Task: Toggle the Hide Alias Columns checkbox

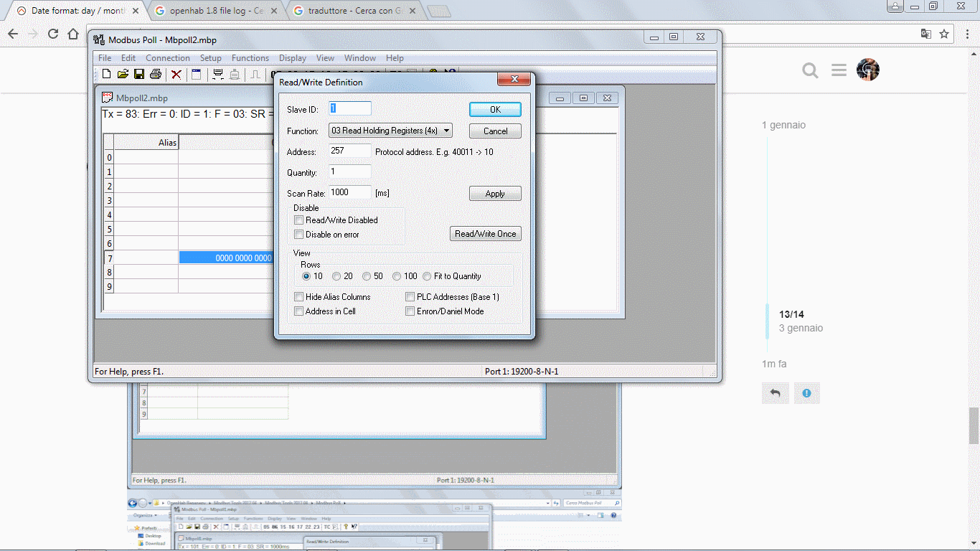Action: [x=299, y=297]
